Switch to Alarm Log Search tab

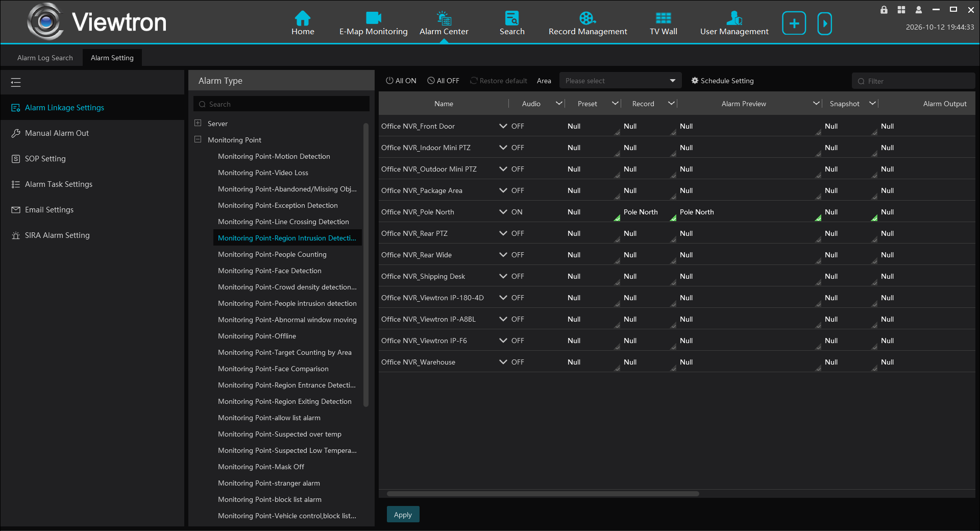[45, 58]
